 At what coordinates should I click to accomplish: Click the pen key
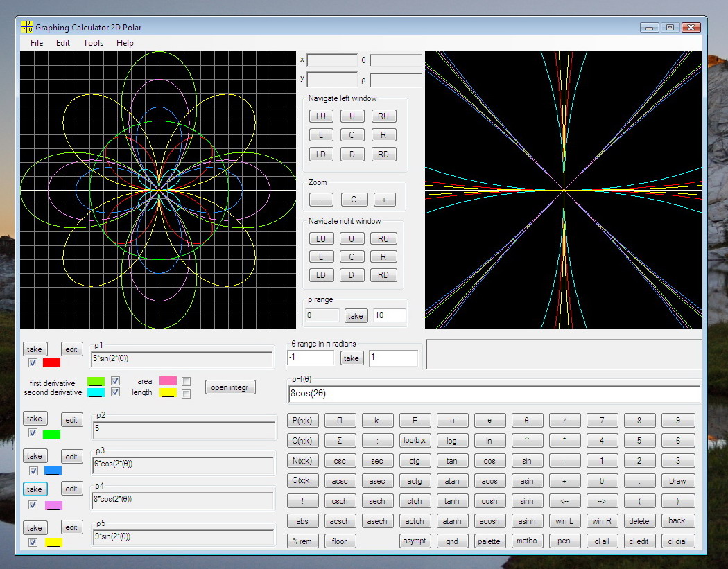point(564,541)
